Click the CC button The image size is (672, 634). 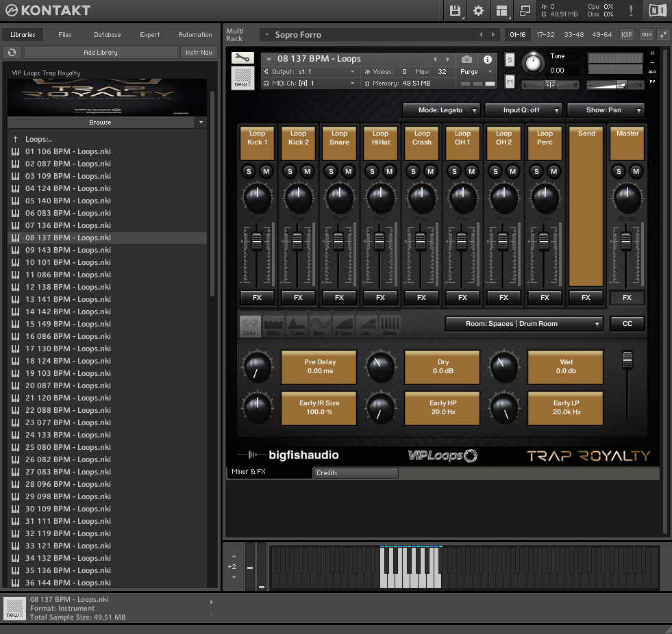[627, 324]
